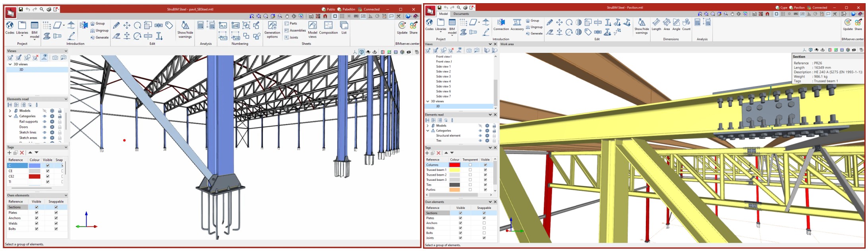Open the Rail supports' parent Categories expander

[x=10, y=116]
